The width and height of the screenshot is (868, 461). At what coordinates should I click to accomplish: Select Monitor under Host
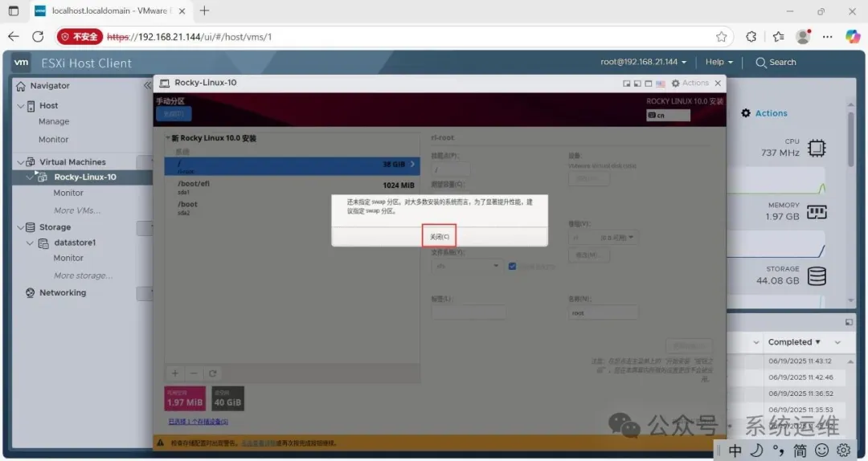54,140
